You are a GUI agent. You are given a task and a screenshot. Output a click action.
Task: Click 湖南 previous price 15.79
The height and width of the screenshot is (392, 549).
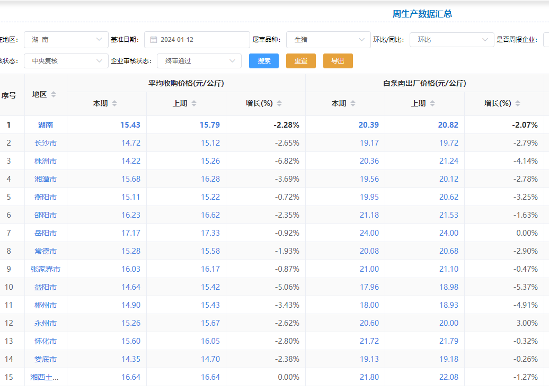pyautogui.click(x=210, y=125)
